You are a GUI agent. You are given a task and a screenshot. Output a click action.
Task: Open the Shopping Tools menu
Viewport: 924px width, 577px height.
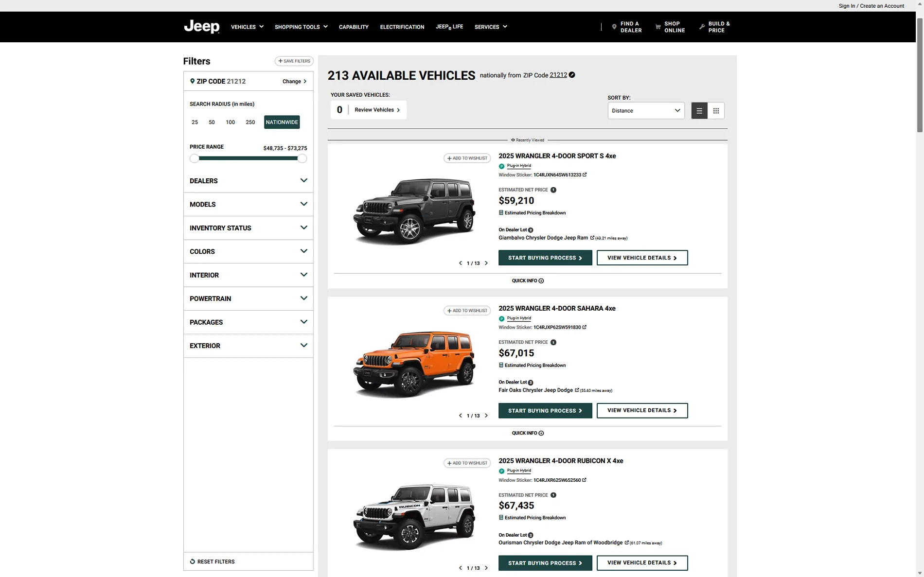pos(301,27)
